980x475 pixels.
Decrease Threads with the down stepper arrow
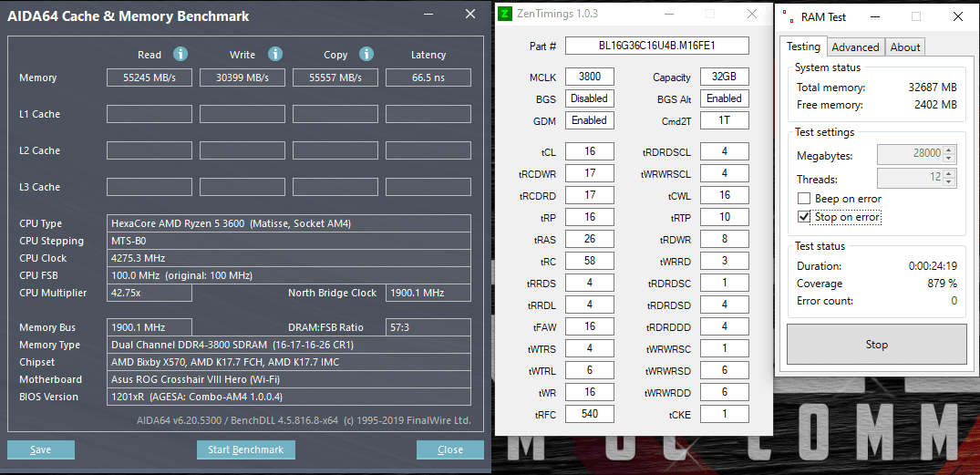(949, 181)
